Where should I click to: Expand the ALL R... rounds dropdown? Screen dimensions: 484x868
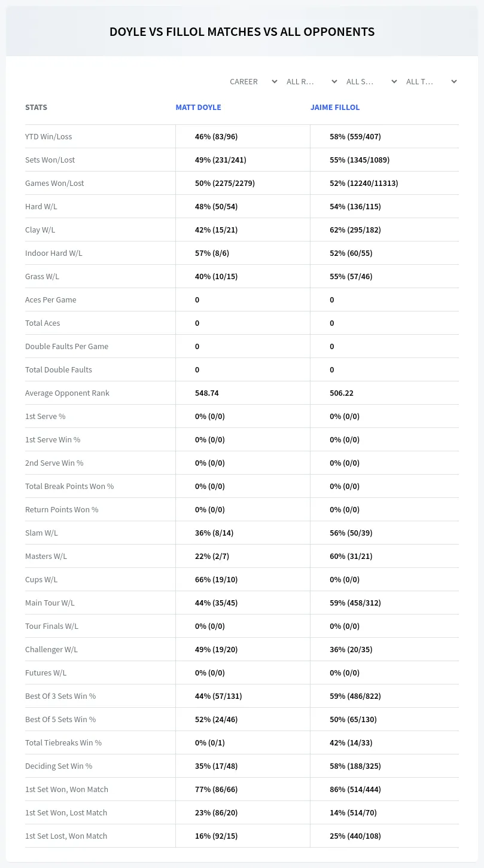312,81
